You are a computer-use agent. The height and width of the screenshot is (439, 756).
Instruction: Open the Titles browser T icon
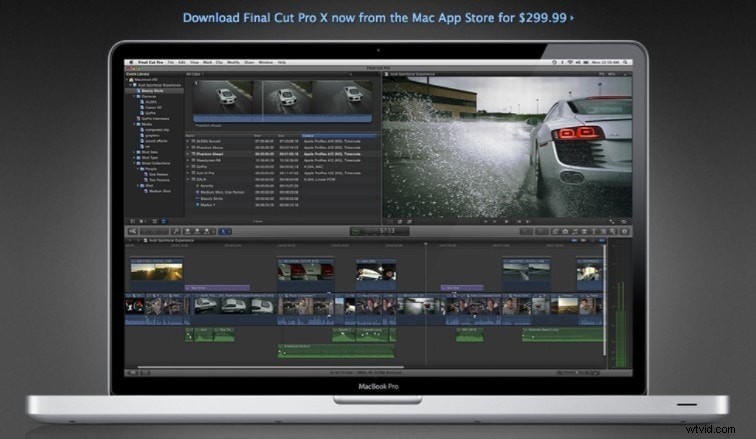(x=594, y=232)
